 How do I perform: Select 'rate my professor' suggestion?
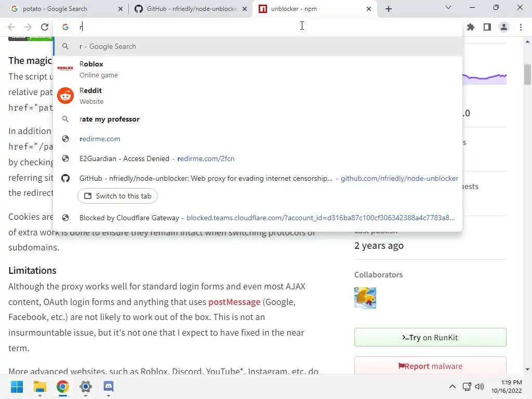point(258,119)
